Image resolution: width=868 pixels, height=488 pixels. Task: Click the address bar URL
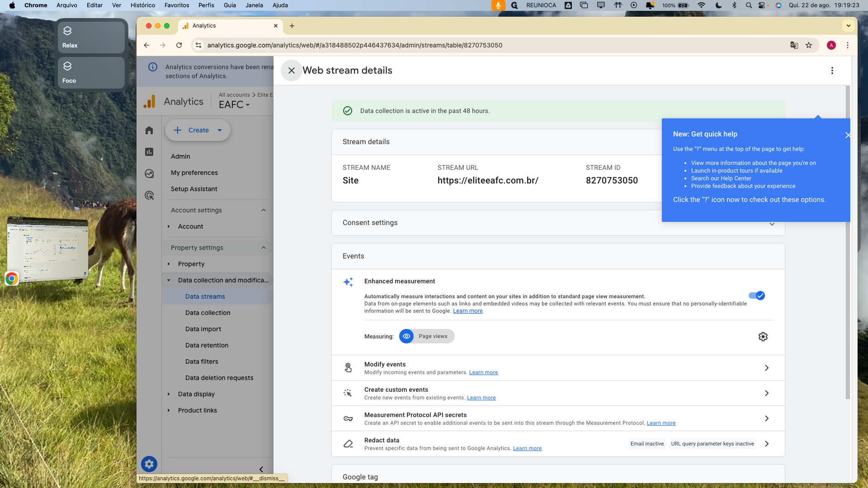click(355, 45)
